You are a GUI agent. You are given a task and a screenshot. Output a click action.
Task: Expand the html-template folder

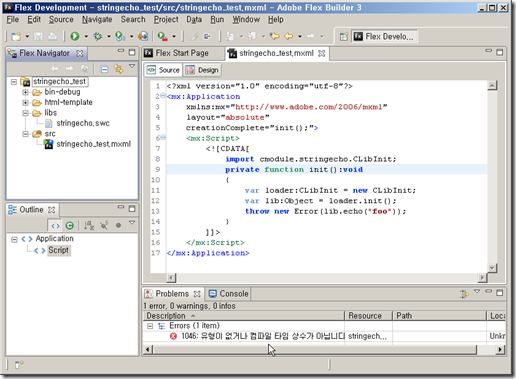click(25, 102)
